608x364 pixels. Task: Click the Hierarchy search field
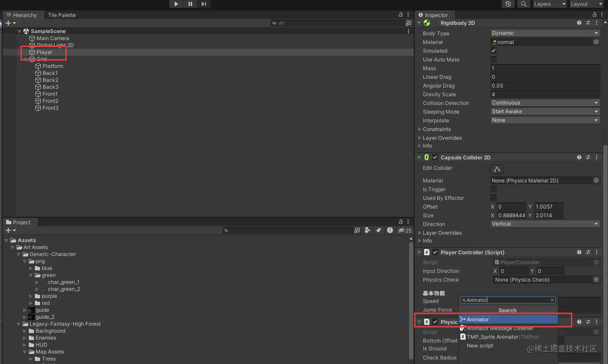[338, 23]
